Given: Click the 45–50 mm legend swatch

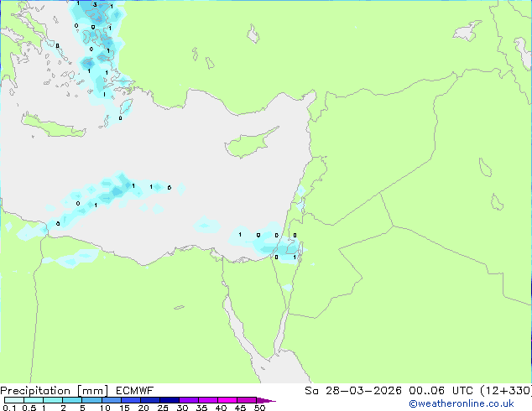Looking at the screenshot, I should [247, 400].
